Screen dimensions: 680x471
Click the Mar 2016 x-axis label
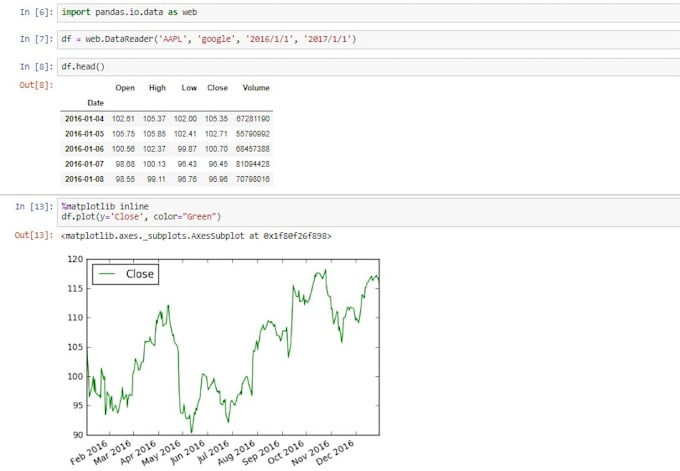[x=113, y=453]
